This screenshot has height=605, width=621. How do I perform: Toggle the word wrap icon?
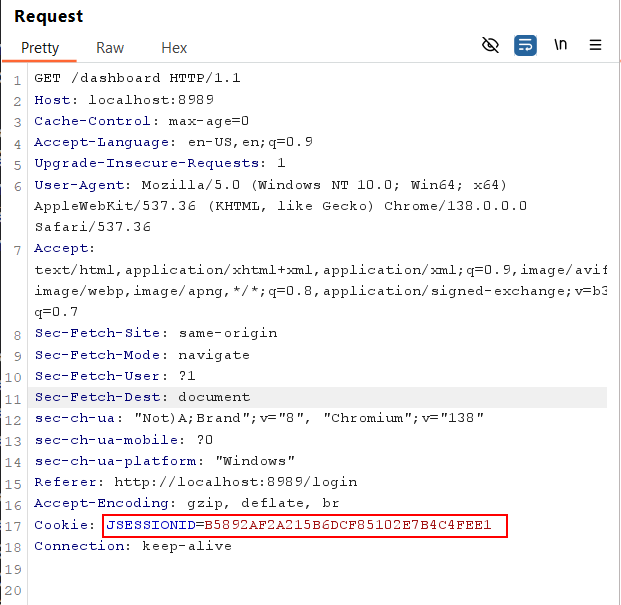(525, 45)
